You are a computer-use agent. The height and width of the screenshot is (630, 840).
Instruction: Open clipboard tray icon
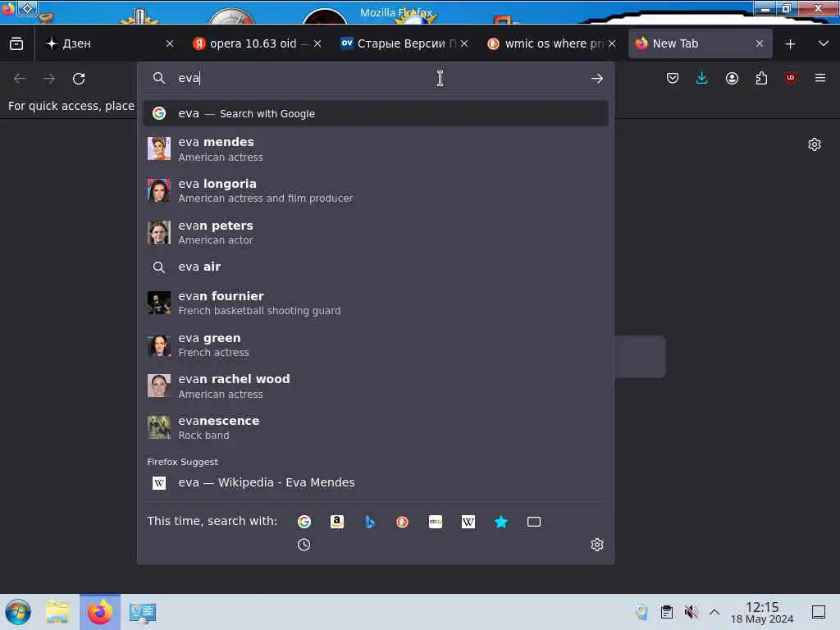666,612
